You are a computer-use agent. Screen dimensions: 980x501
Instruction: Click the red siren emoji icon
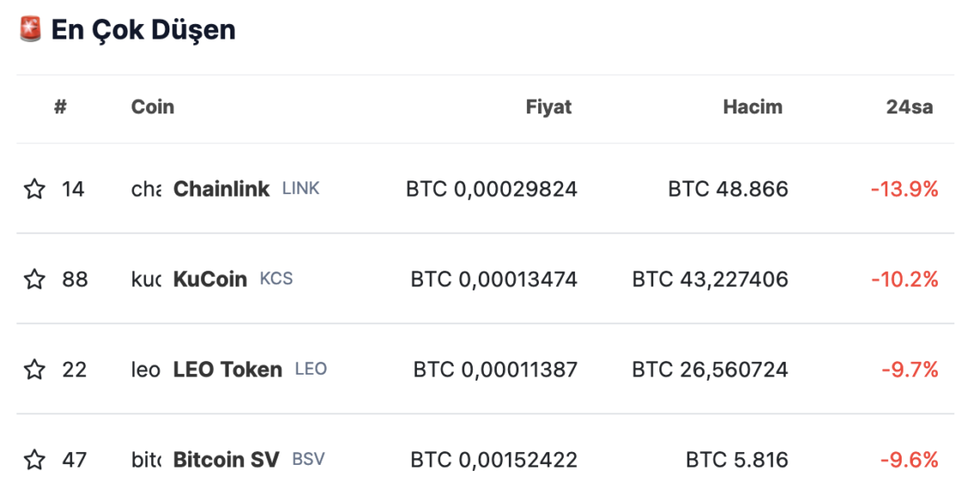coord(30,29)
